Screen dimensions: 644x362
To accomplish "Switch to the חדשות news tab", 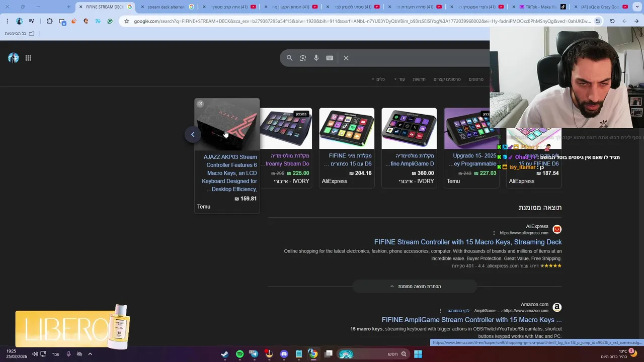I will point(419,79).
